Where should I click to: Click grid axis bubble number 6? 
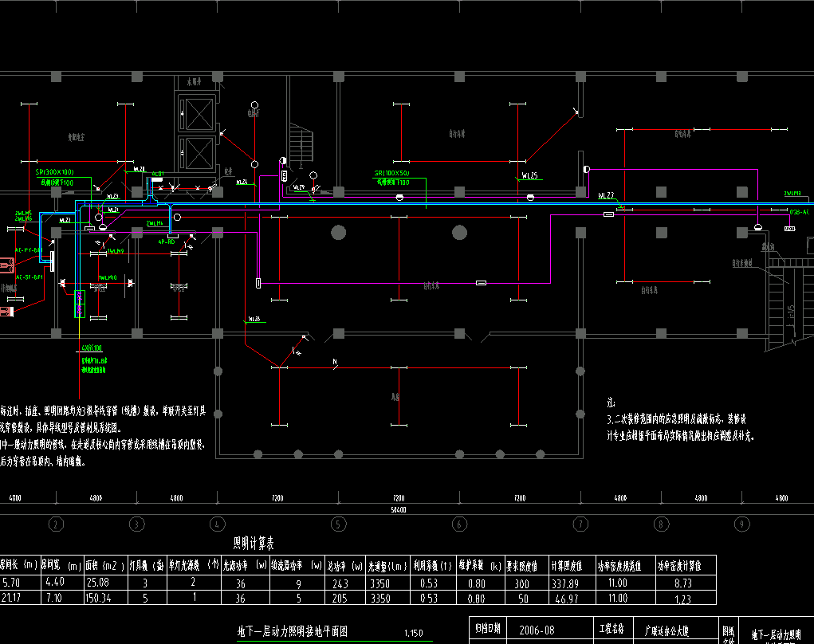(459, 524)
